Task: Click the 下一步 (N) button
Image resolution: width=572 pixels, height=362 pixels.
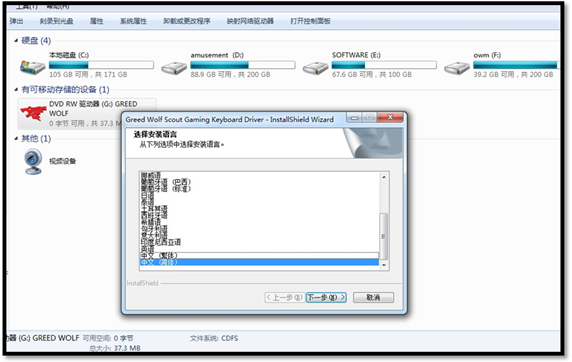Action: click(x=326, y=297)
